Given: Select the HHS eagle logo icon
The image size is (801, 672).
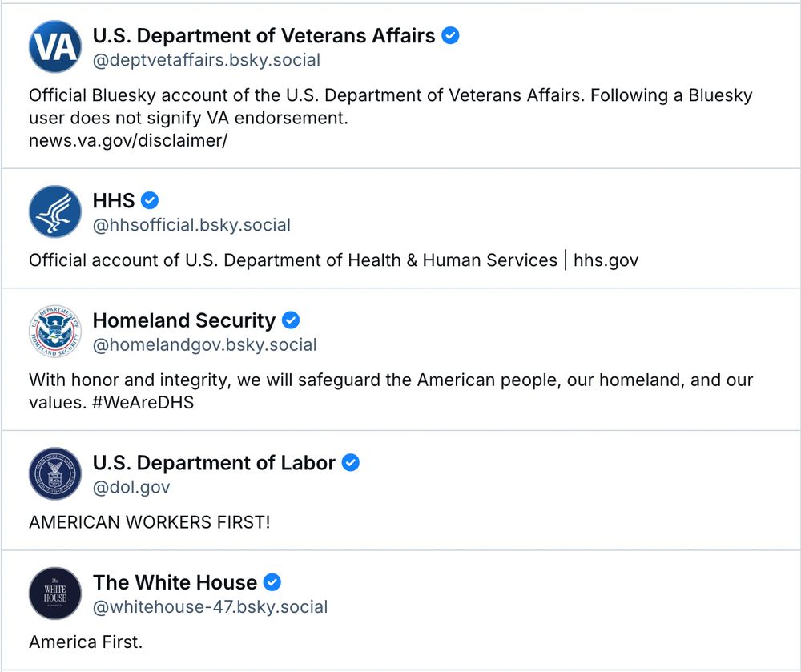Looking at the screenshot, I should (54, 211).
